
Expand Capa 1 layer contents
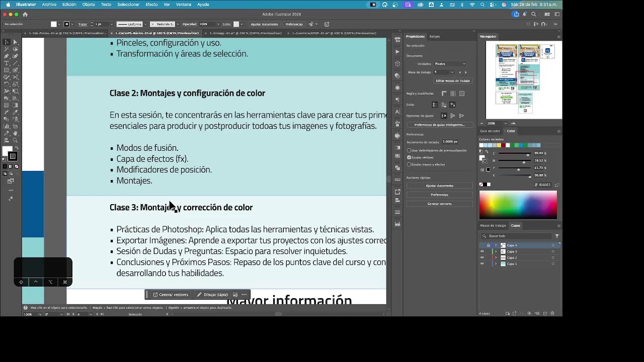(x=496, y=263)
